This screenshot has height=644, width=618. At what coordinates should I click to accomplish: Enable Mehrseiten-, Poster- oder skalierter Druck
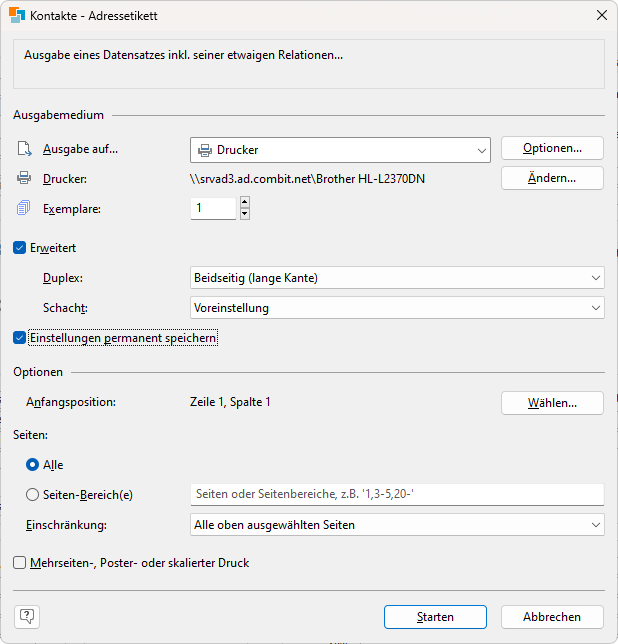pyautogui.click(x=20, y=563)
